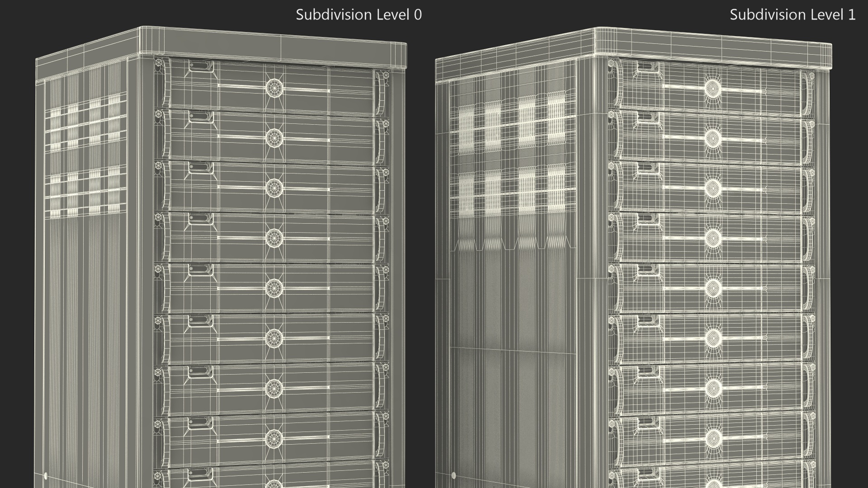This screenshot has width=868, height=488.
Task: Select the Subdivision Level 0 label
Action: (359, 14)
